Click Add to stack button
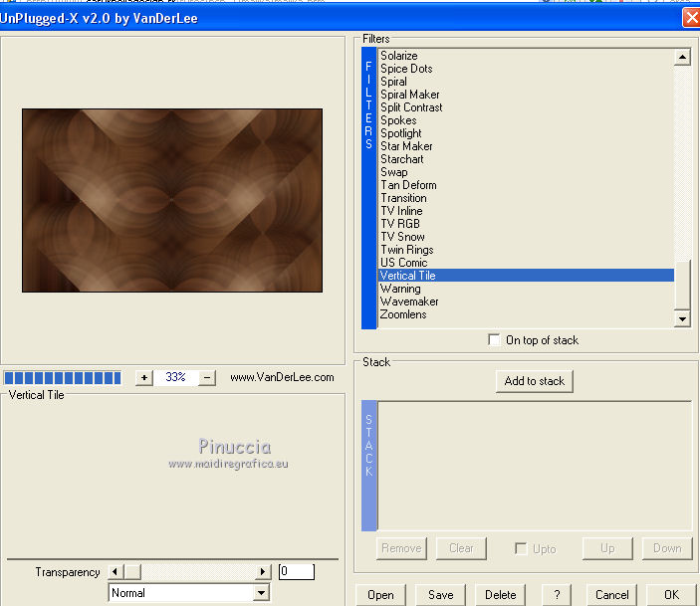Viewport: 700px width, 606px height. [535, 381]
